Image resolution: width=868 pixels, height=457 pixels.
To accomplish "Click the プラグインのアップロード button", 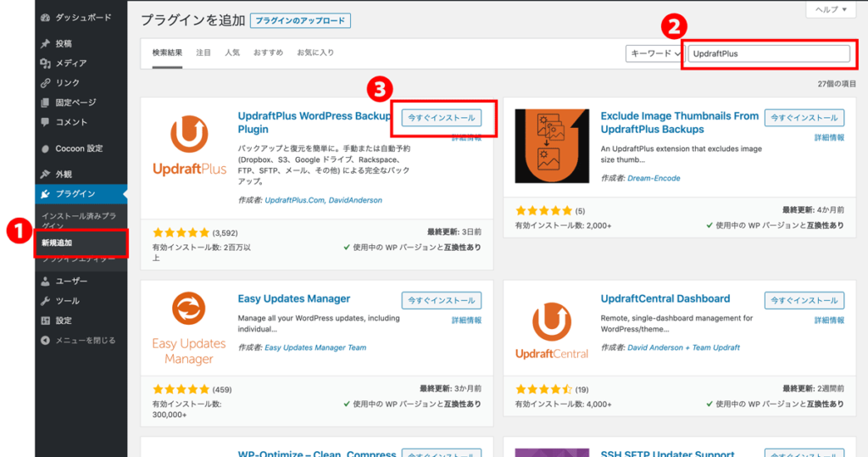I will click(300, 20).
